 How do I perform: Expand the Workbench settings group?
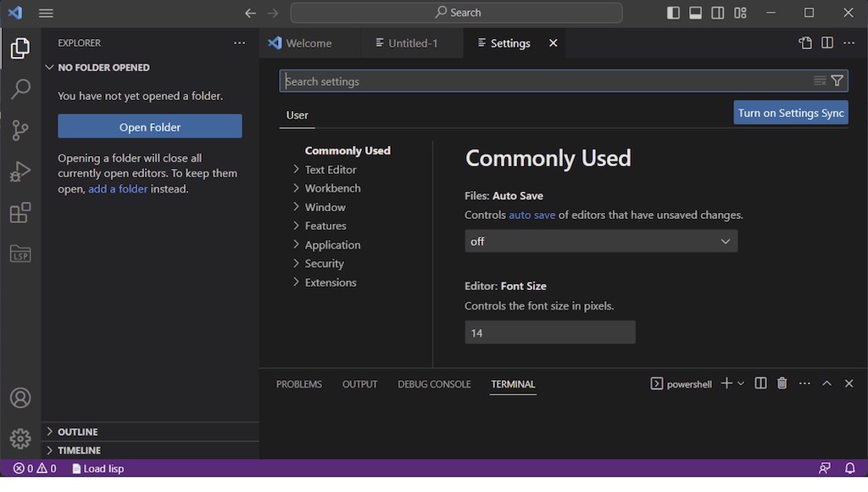point(332,188)
